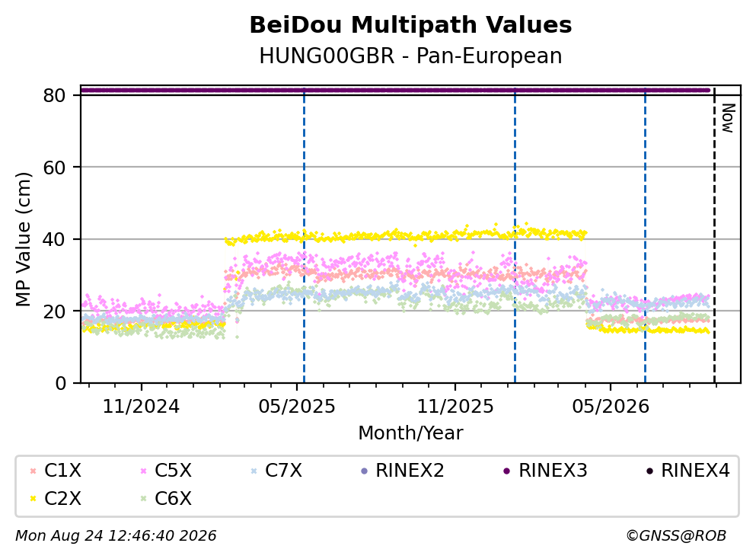Click the Now dashed vertical line
Screen dimensions: 756x559
[x=714, y=235]
